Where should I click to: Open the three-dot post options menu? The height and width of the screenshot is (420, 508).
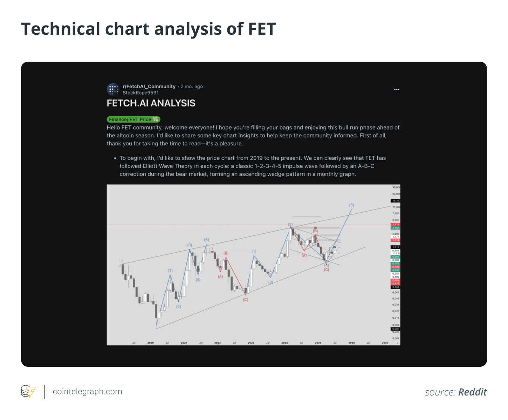pyautogui.click(x=397, y=90)
